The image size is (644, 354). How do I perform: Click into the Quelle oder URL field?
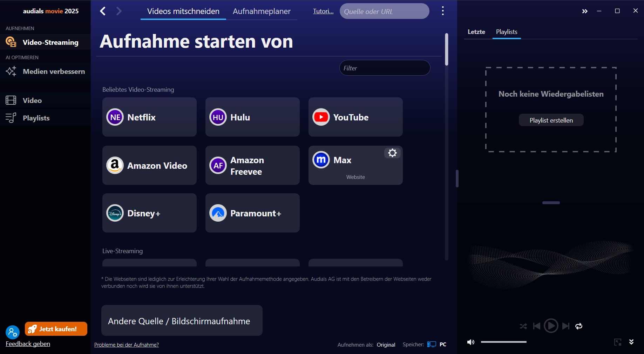[385, 11]
